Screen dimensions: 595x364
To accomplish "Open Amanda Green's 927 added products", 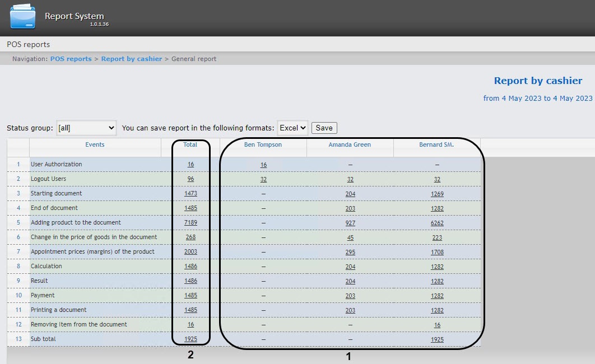I will tap(350, 223).
